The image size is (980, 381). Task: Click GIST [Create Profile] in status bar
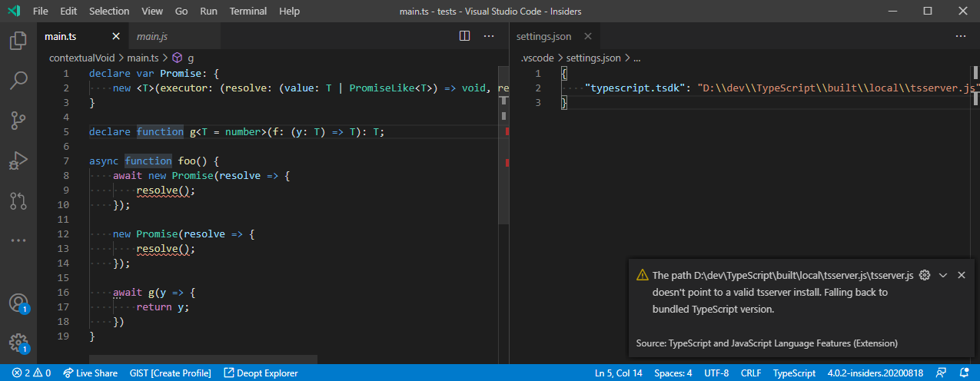pos(170,373)
